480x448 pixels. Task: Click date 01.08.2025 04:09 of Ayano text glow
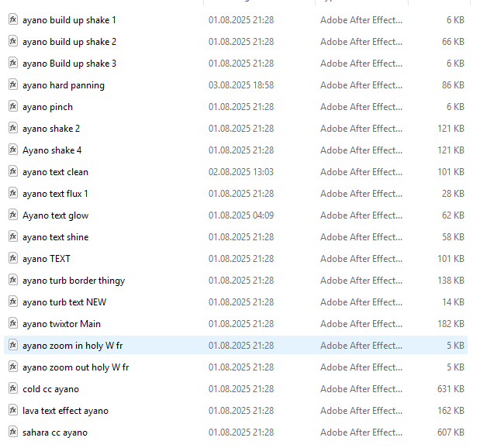coord(241,215)
